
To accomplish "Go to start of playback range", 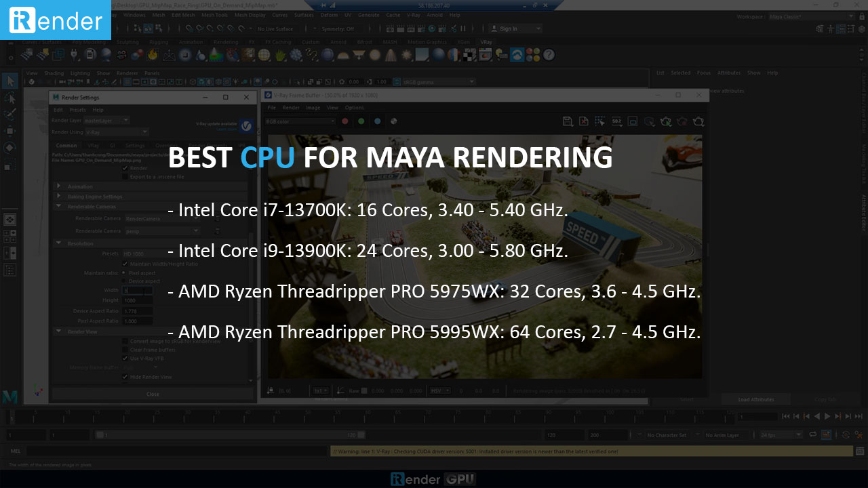I will tap(785, 416).
